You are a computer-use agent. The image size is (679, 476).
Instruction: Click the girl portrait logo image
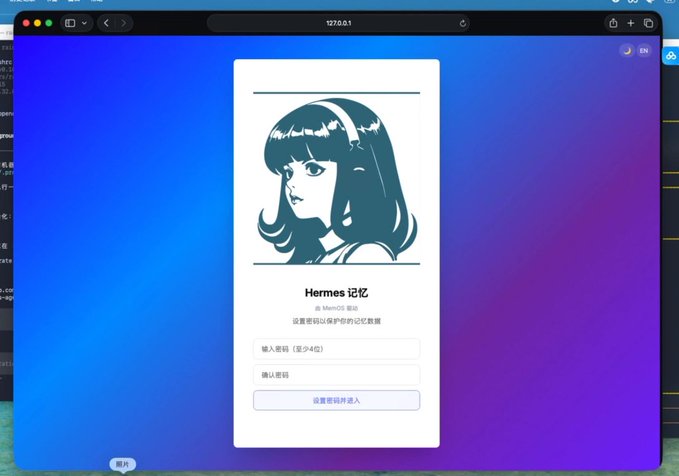coord(336,178)
